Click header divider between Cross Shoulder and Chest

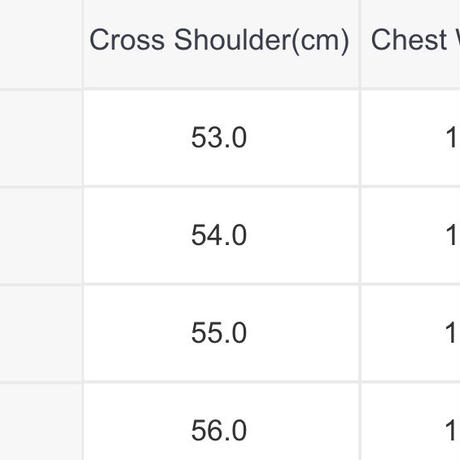[x=360, y=44]
